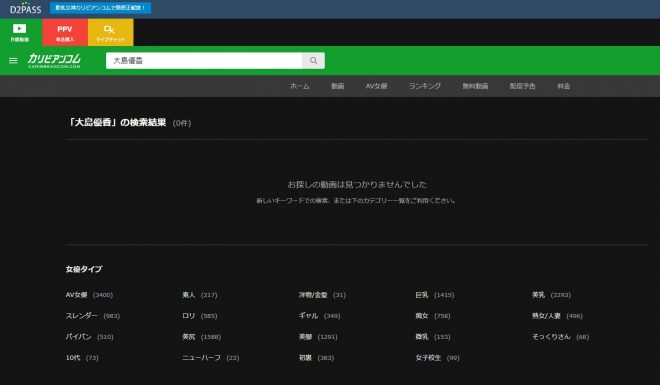Open the スレンダー (983) category link
The height and width of the screenshot is (385, 660).
[93, 316]
